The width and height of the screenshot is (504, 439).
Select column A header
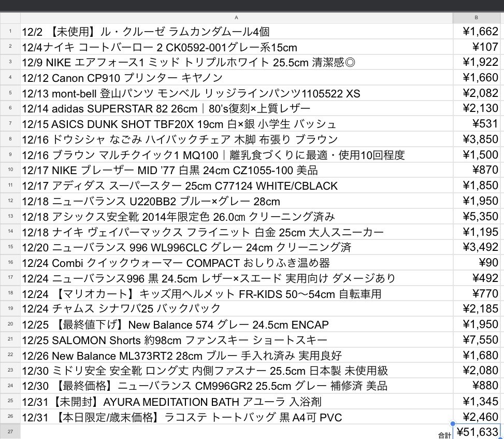pos(237,18)
